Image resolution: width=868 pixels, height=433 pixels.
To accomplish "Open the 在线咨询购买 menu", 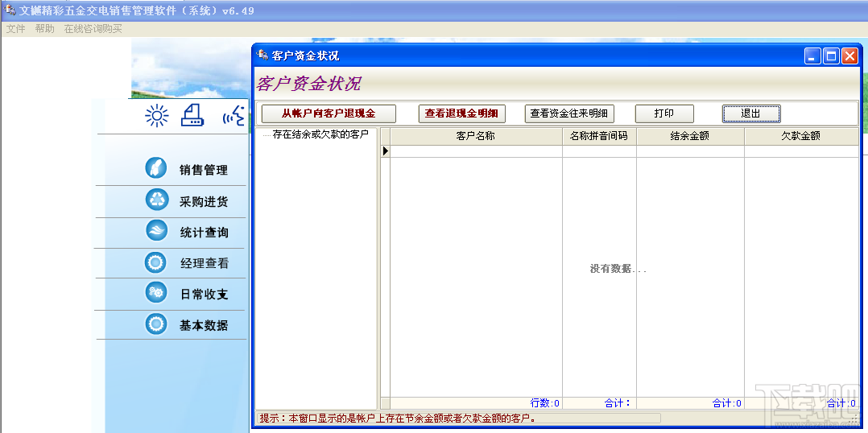I will tap(93, 29).
